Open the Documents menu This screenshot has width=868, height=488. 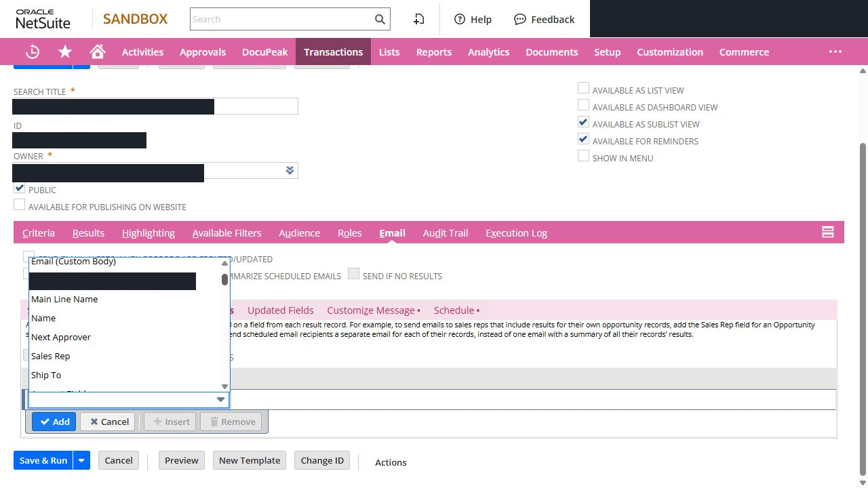pyautogui.click(x=552, y=52)
